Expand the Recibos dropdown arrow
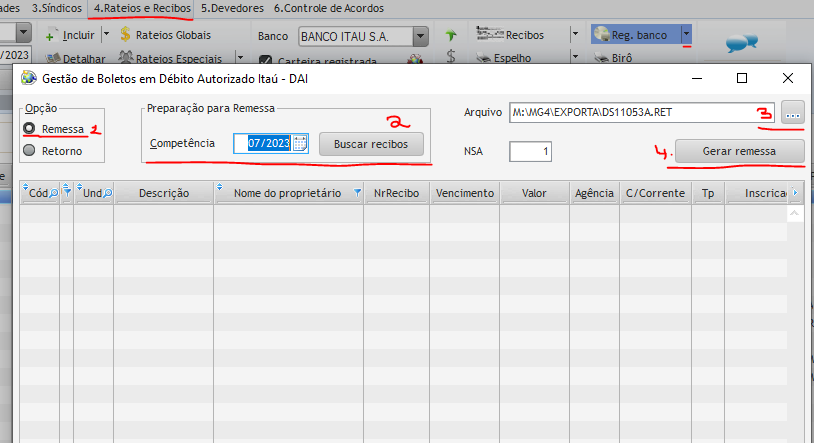This screenshot has width=814, height=443. point(575,35)
